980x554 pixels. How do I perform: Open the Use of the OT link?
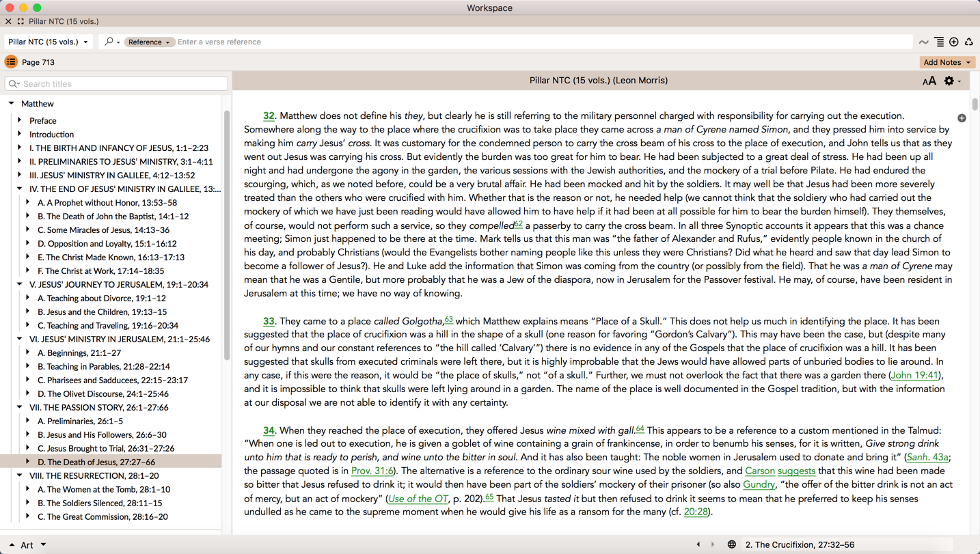pos(418,499)
